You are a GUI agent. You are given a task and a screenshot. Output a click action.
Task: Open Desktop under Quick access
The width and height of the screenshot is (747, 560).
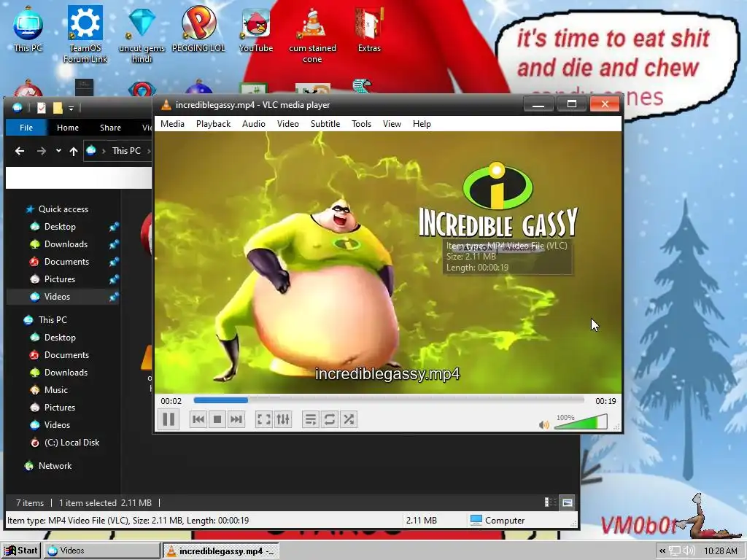tap(60, 227)
